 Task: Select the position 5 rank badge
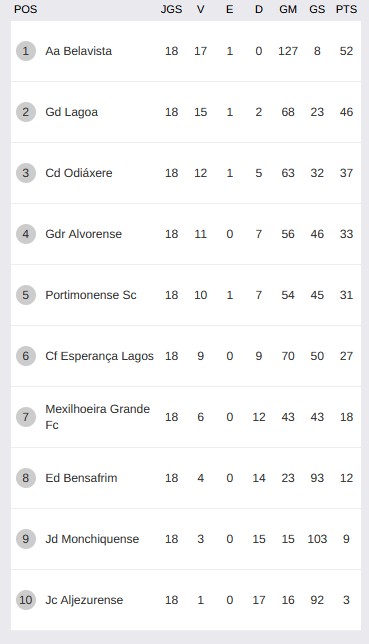pos(26,295)
